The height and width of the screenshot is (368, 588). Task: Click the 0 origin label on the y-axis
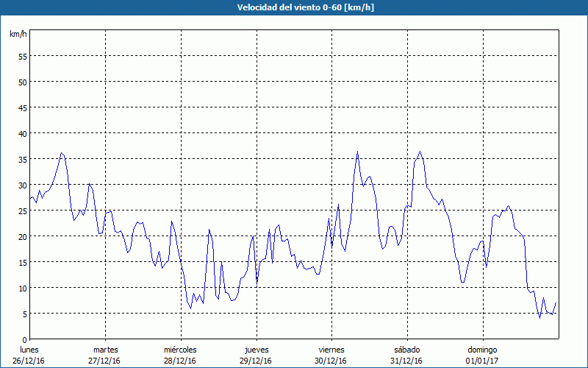(x=24, y=339)
